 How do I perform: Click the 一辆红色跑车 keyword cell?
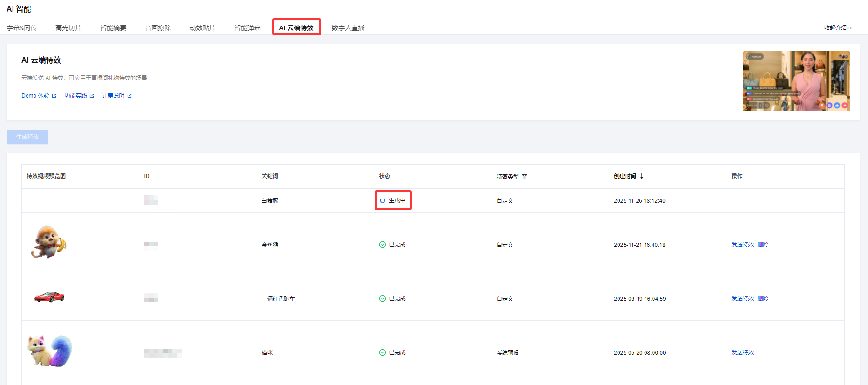(278, 299)
